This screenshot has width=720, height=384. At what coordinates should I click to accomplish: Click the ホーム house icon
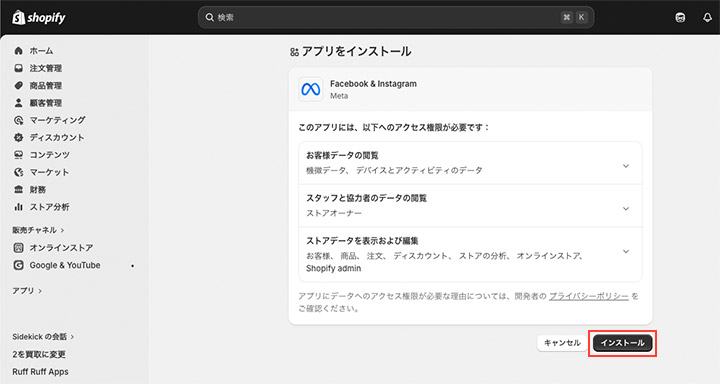point(18,51)
